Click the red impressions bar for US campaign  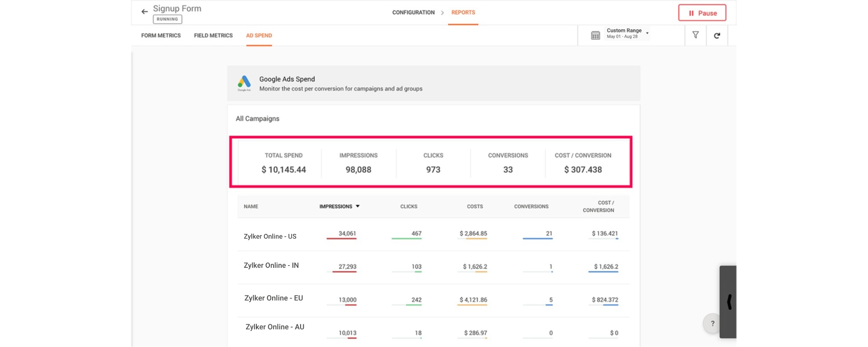[x=341, y=238]
